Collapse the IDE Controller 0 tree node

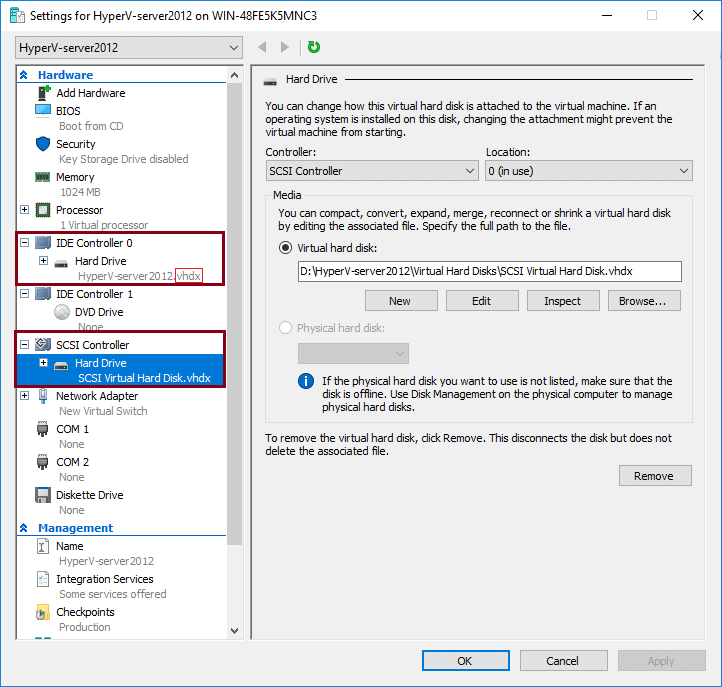(x=25, y=243)
